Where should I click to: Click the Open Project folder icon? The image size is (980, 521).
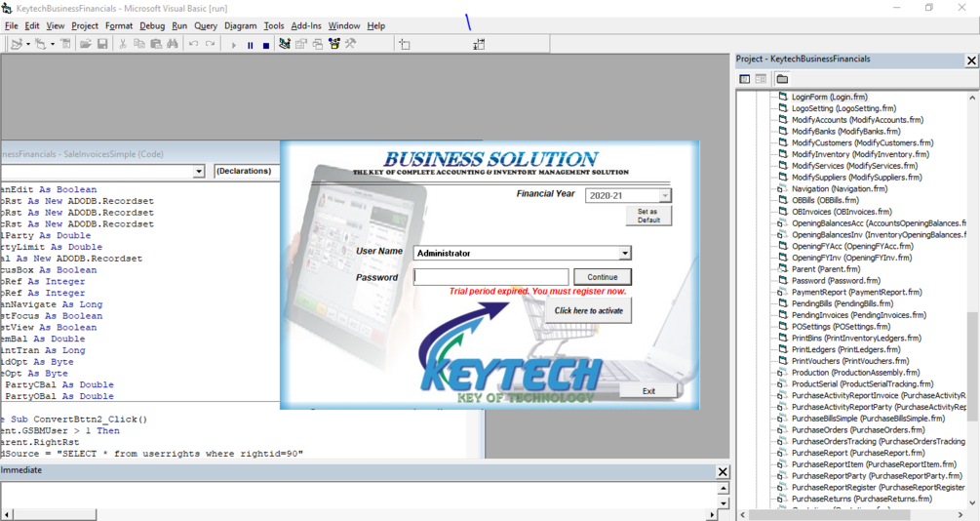(x=86, y=44)
